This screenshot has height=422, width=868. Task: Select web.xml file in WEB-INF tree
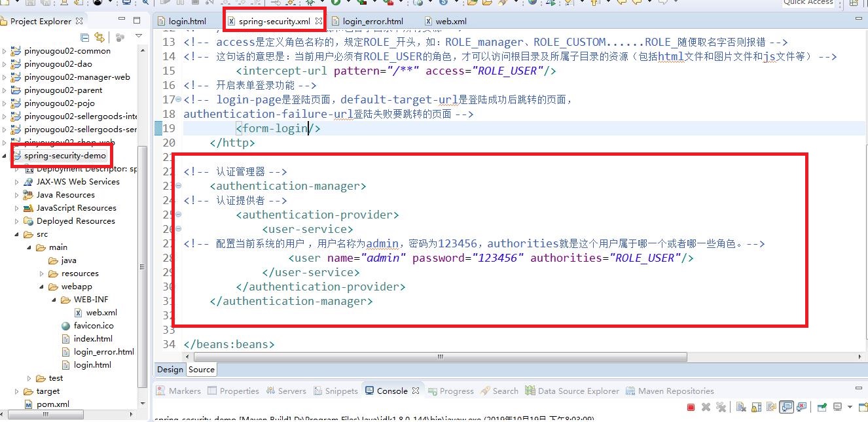pyautogui.click(x=96, y=313)
